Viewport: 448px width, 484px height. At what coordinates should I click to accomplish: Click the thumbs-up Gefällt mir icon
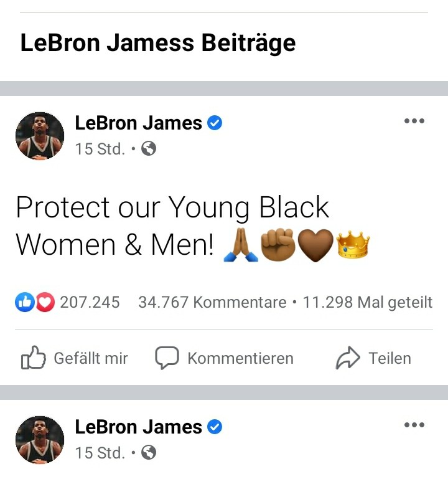coord(34,358)
